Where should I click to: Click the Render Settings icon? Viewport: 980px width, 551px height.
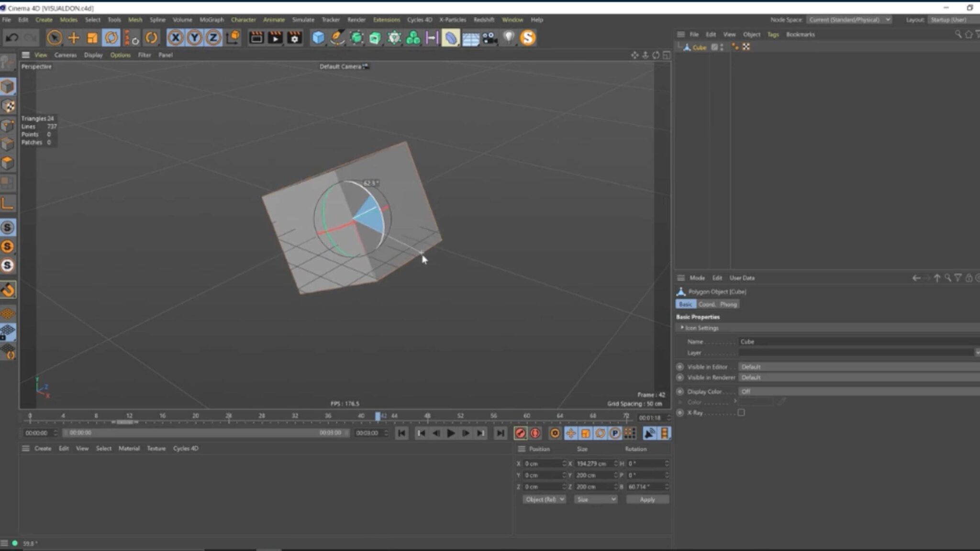pos(293,38)
